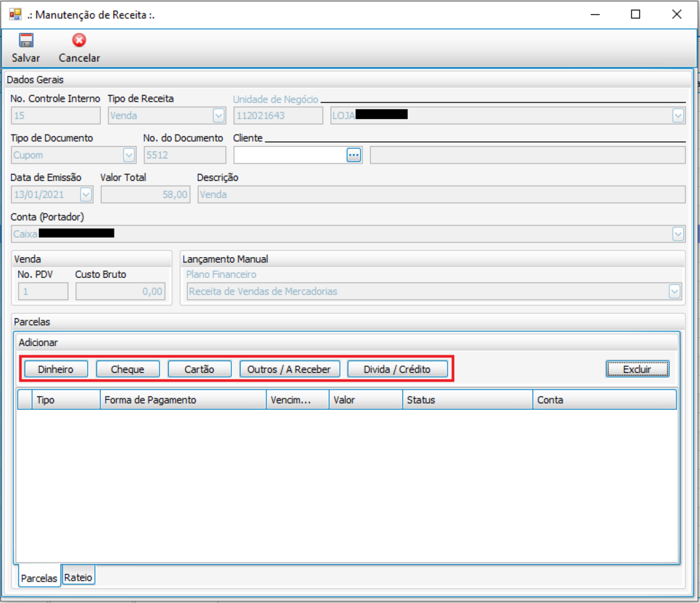Add a Cartão payment installment
This screenshot has height=603, width=700.
click(x=199, y=369)
